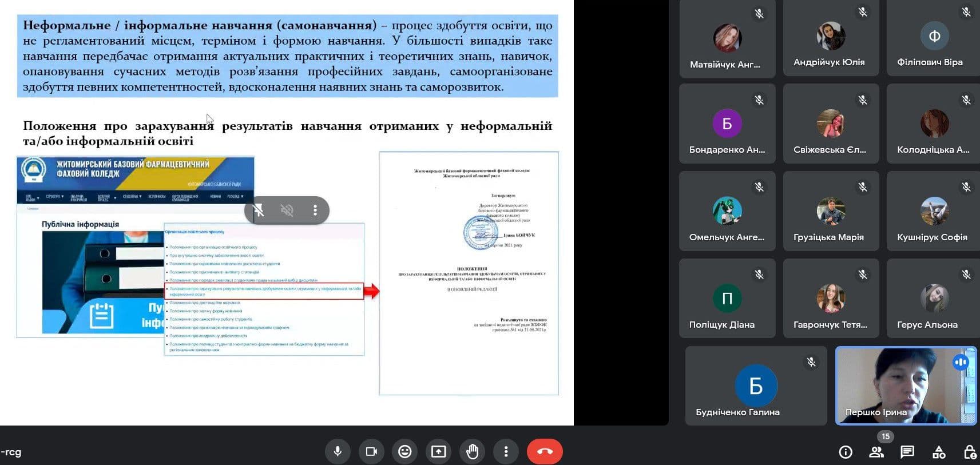This screenshot has height=465, width=980.
Task: Select participant tile Омельчук Анге...
Action: click(727, 211)
